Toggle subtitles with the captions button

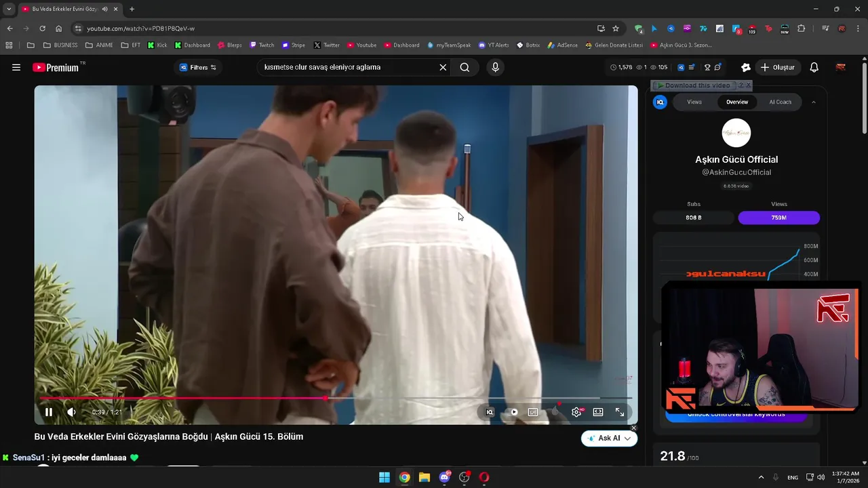(533, 412)
